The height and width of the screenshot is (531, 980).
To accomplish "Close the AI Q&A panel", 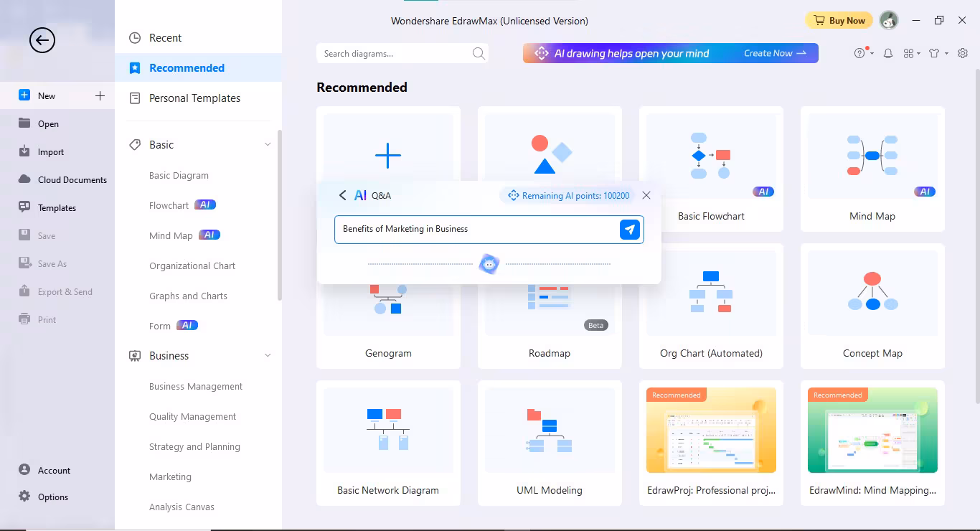I will point(646,195).
